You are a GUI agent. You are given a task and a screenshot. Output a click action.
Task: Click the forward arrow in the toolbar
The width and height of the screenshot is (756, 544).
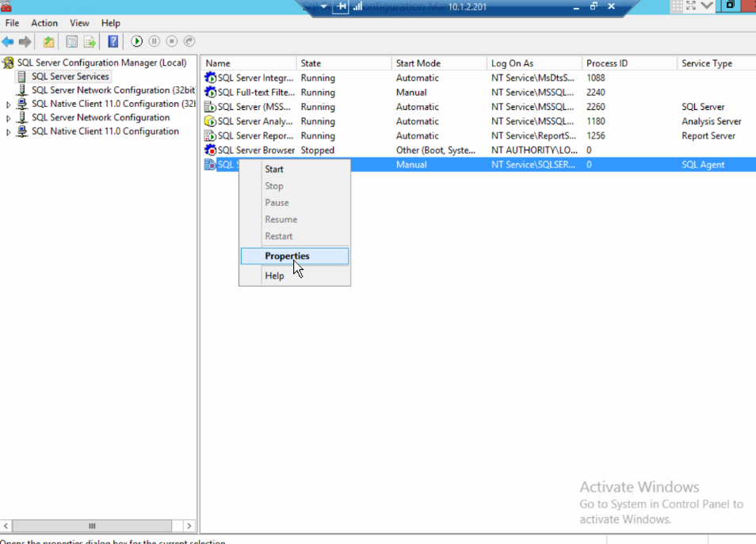(25, 41)
